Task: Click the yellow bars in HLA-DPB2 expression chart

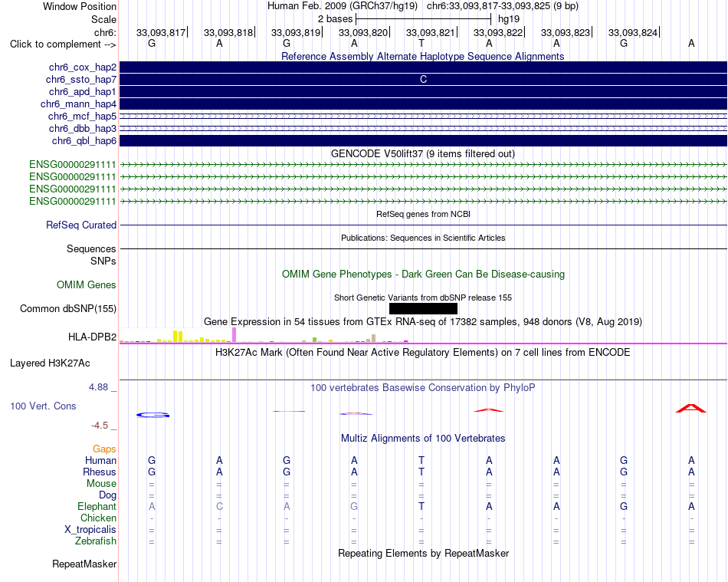Action: point(178,337)
